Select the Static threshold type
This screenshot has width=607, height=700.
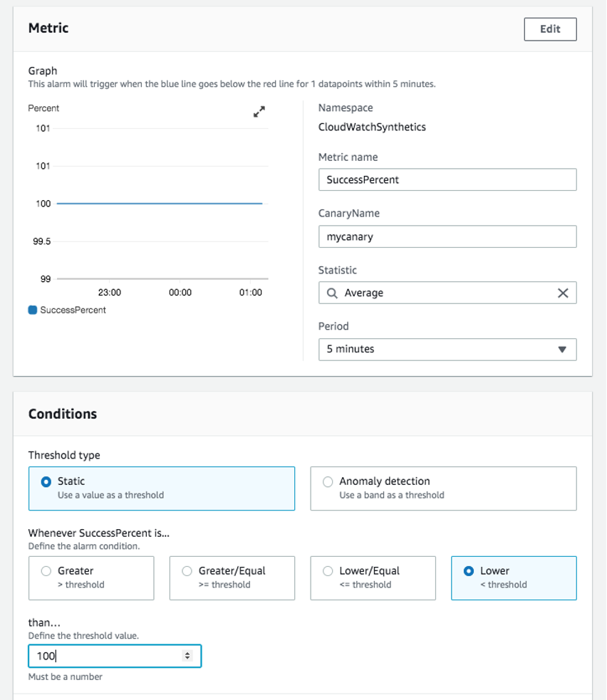coord(47,481)
